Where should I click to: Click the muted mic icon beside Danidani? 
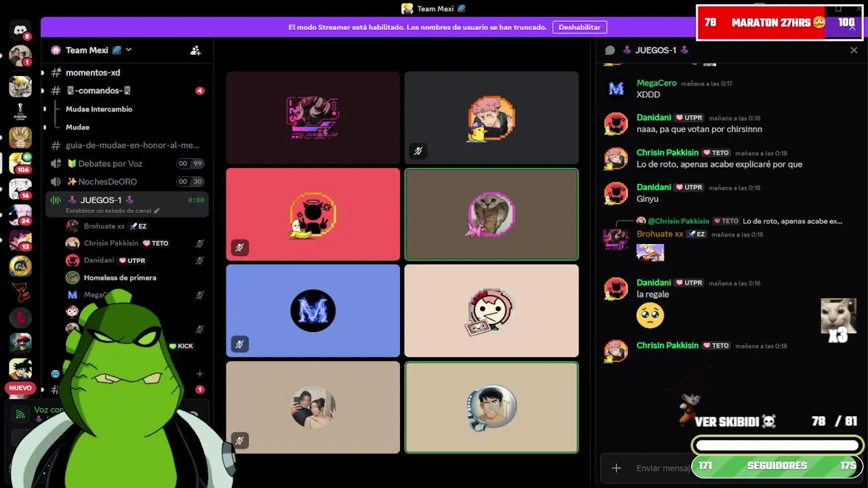click(x=199, y=260)
